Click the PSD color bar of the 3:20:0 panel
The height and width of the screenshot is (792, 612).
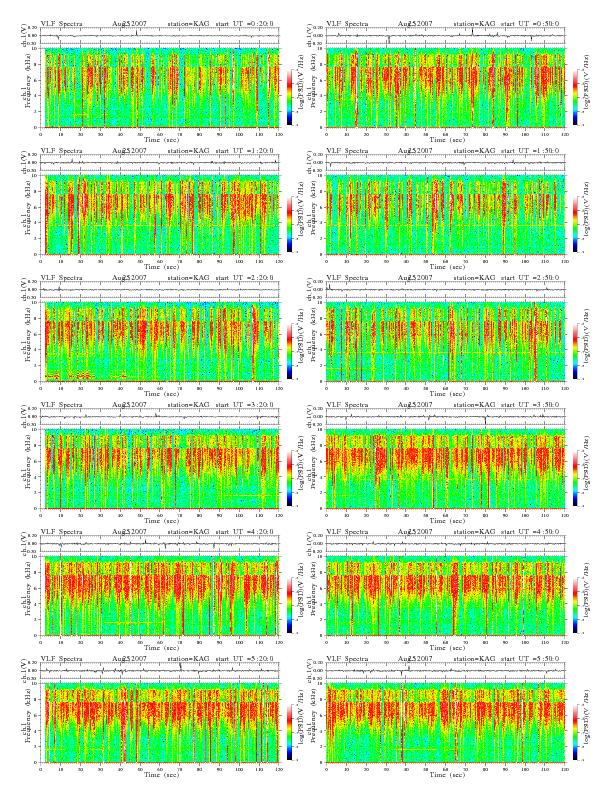pos(289,478)
